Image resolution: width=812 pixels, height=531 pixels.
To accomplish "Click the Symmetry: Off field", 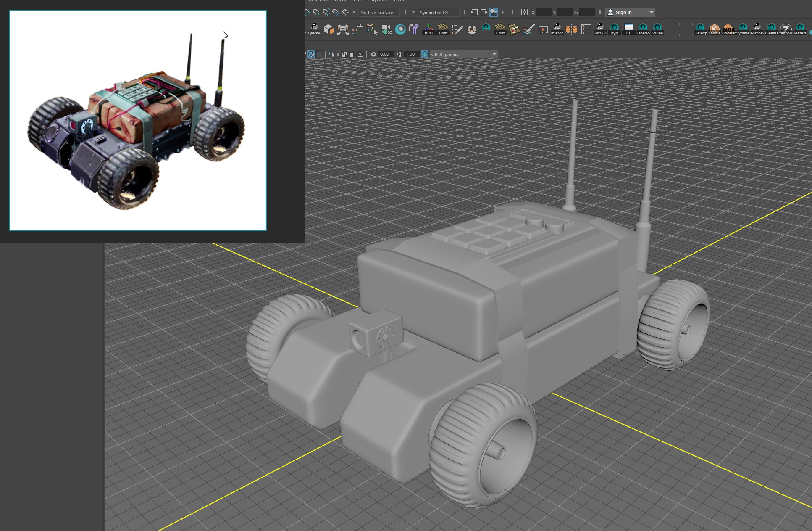I will (x=439, y=13).
